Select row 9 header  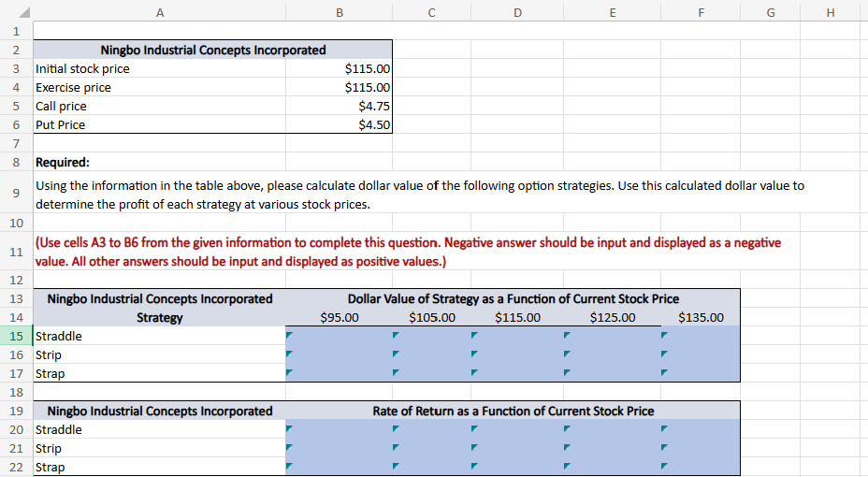16,193
